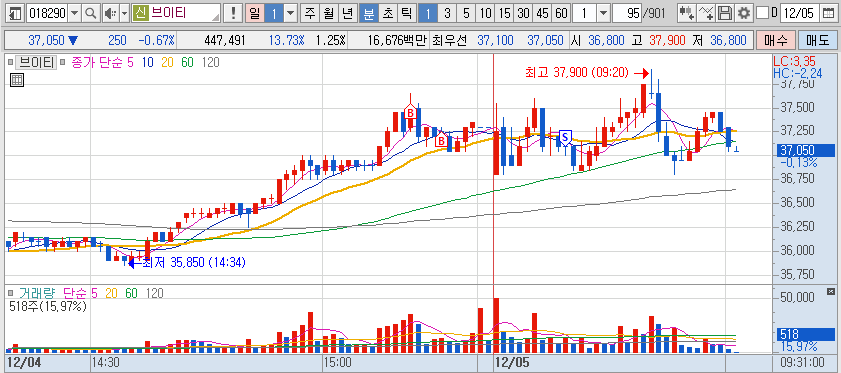Open chart settings gear icon
841x373 pixels.
pyautogui.click(x=743, y=13)
